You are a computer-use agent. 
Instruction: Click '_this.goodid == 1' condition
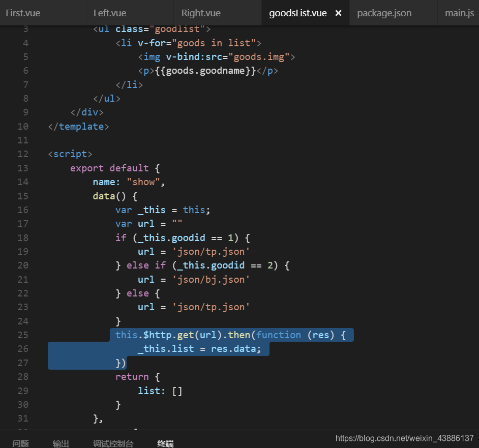pos(186,238)
